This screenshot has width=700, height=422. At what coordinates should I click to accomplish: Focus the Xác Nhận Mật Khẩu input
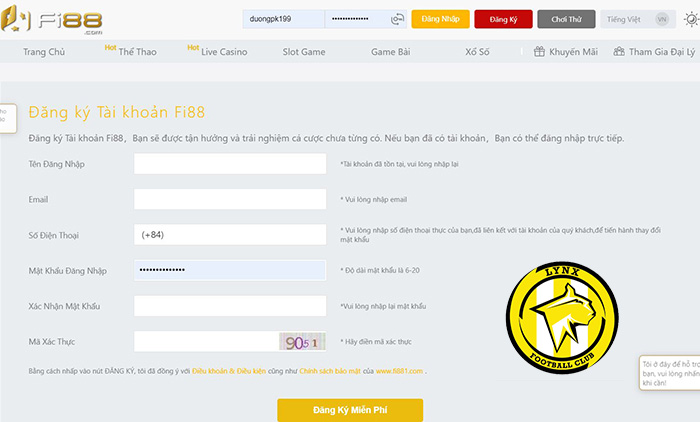[230, 306]
